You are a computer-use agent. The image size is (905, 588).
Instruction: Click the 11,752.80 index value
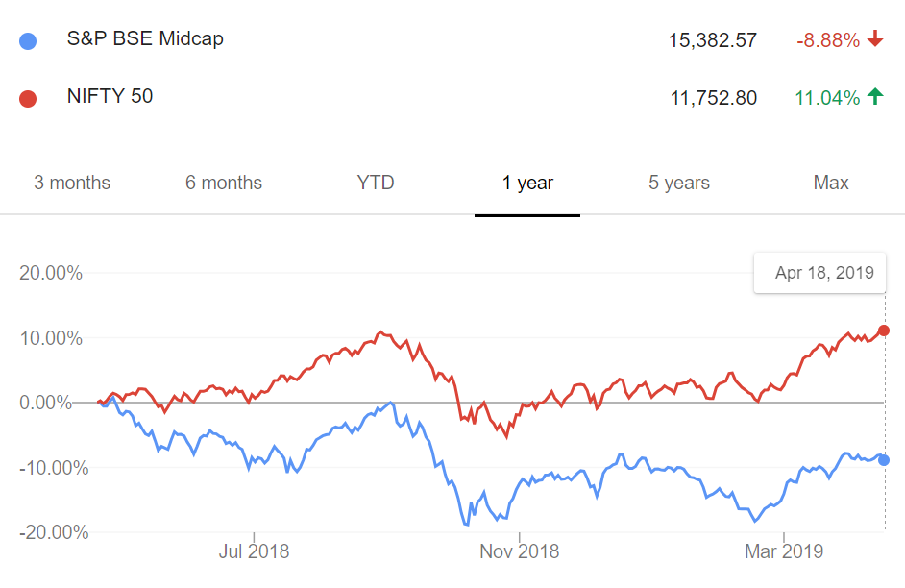click(713, 98)
